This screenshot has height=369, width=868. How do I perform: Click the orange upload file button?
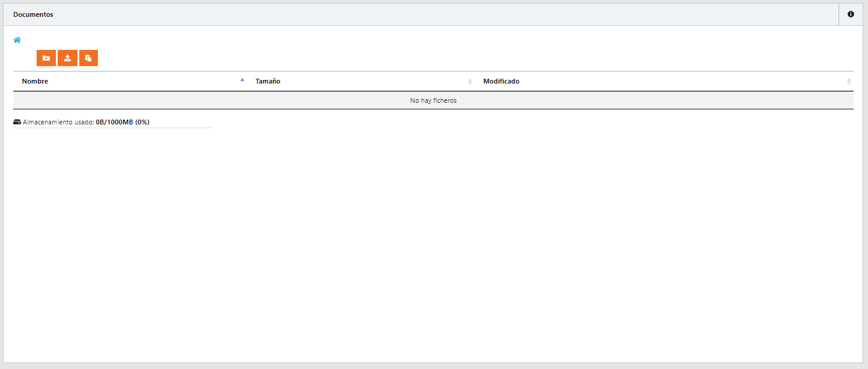(x=67, y=58)
